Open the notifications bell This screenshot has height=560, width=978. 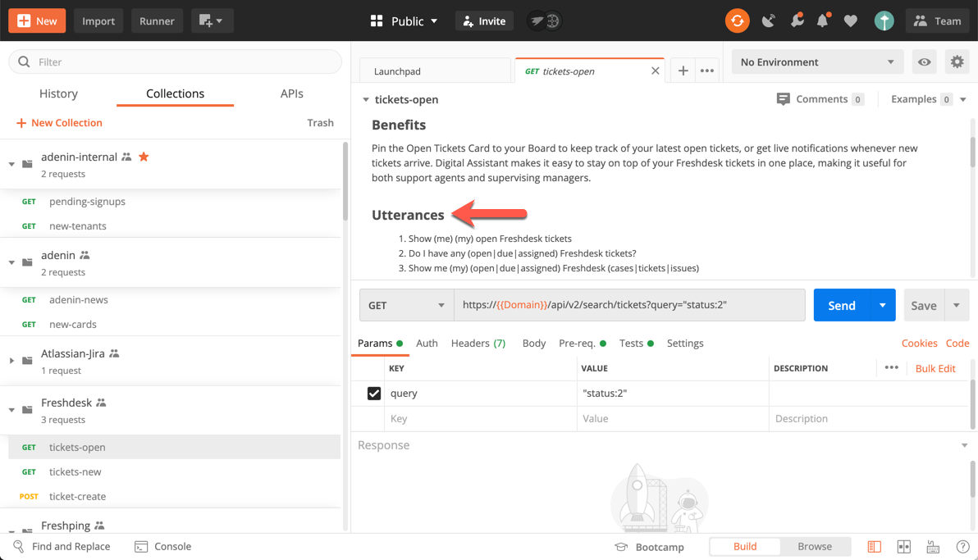pyautogui.click(x=823, y=20)
